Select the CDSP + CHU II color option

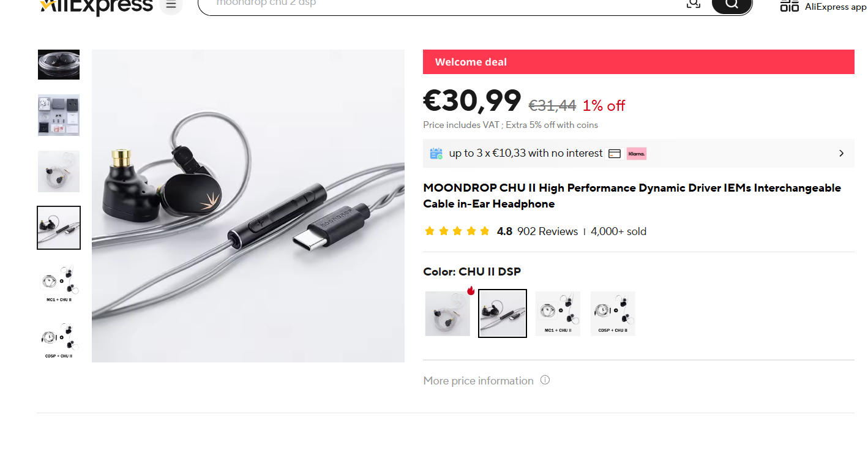point(613,313)
